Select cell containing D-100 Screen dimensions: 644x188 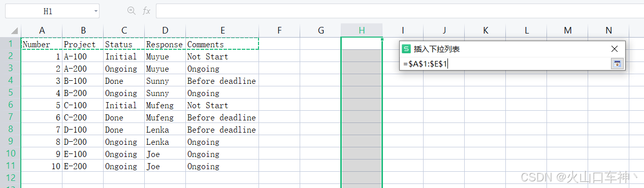point(83,130)
